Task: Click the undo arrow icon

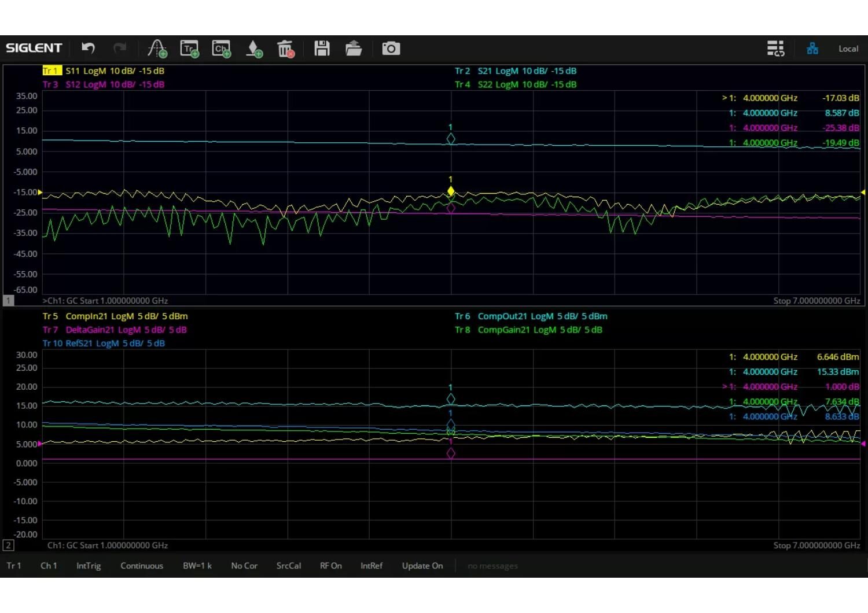Action: [88, 48]
